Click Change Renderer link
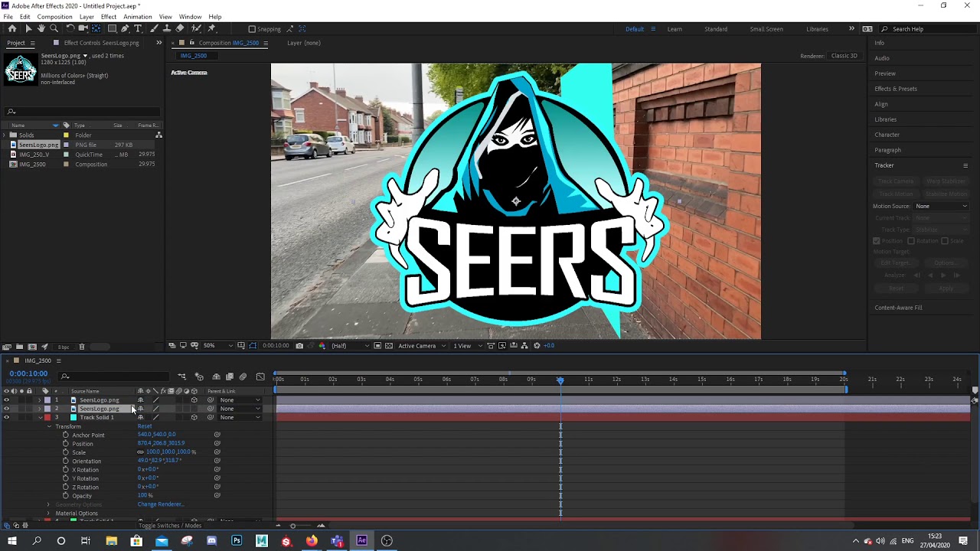 [161, 504]
